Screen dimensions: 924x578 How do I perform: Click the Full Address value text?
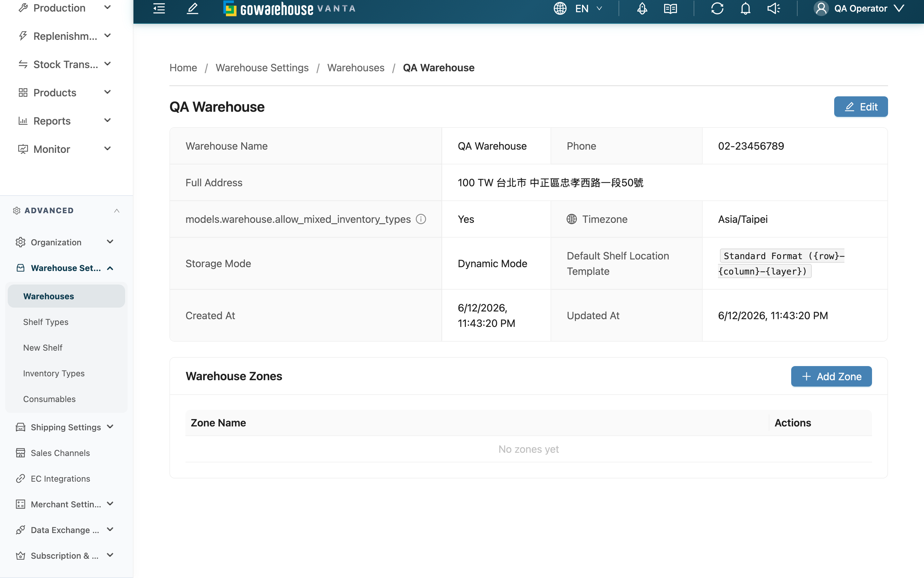[x=550, y=182]
